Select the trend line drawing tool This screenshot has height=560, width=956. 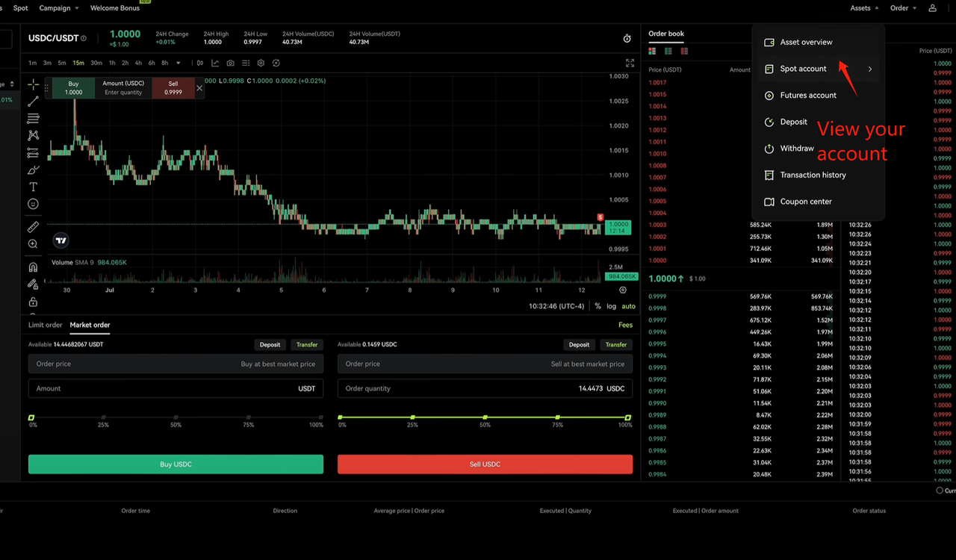[x=33, y=102]
